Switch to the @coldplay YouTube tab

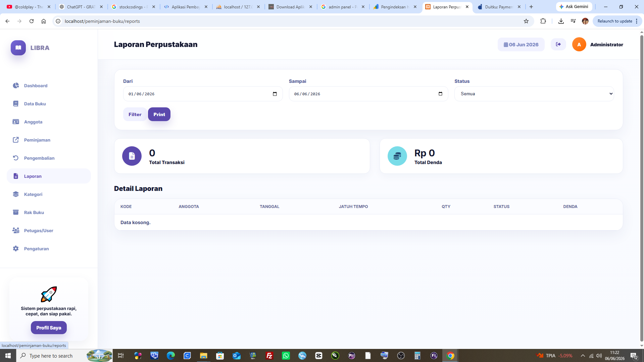tap(29, 7)
